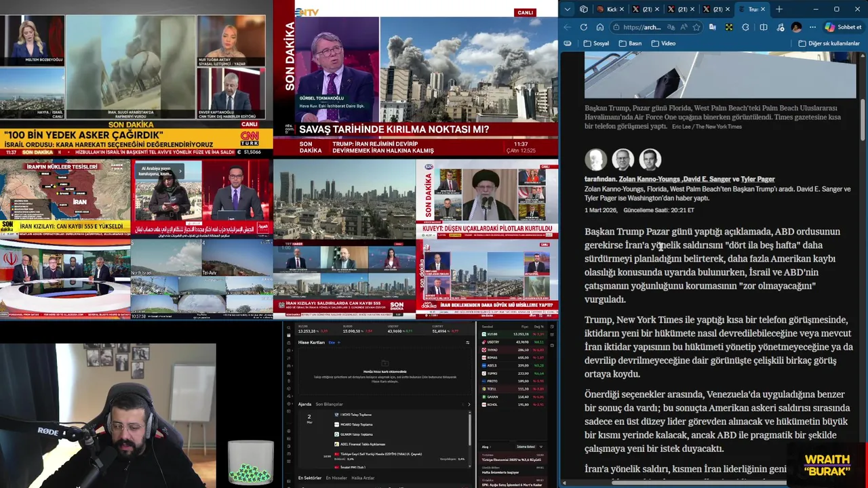Select the KCHOL row in the watchlist

513,405
